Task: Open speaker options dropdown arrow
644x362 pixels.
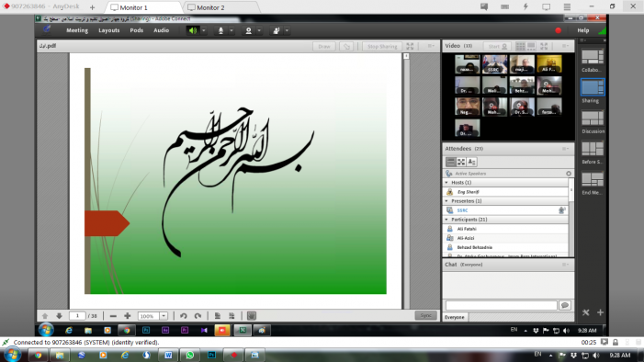Action: click(x=203, y=30)
